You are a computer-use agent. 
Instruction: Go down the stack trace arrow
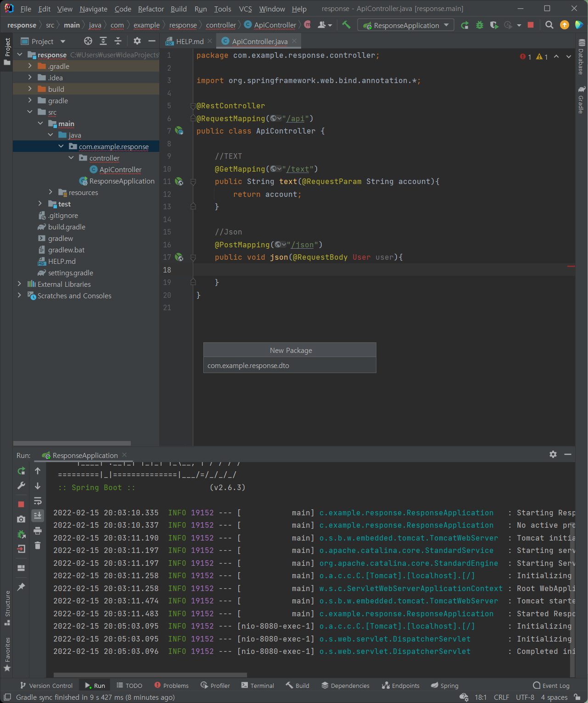point(38,485)
